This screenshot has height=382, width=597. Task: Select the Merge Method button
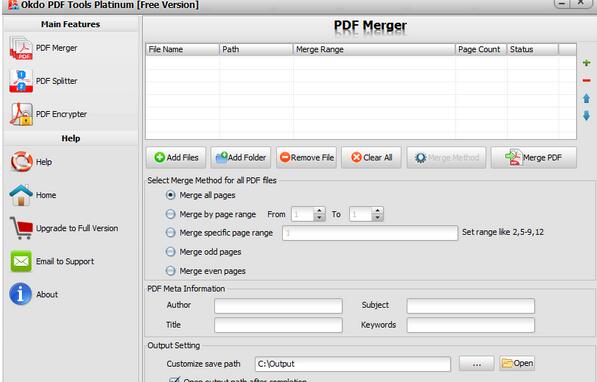coord(446,158)
